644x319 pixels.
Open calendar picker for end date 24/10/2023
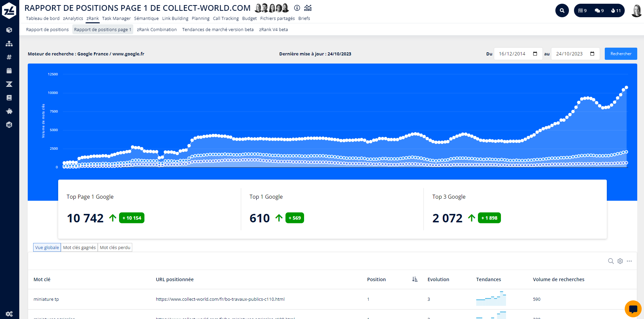click(x=592, y=54)
